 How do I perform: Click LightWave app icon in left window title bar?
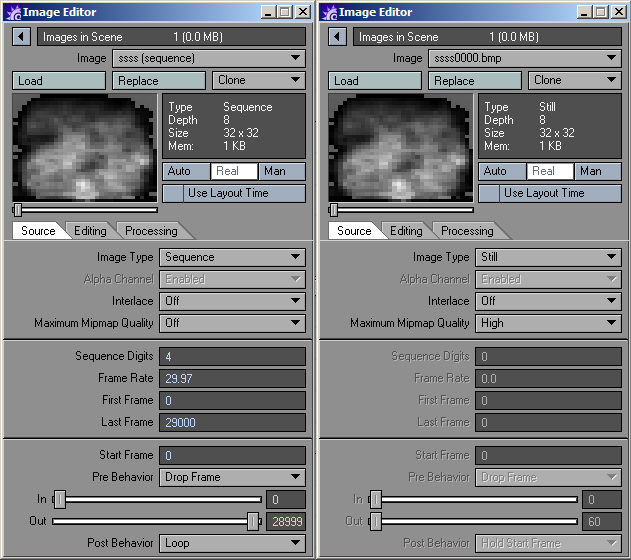click(x=13, y=12)
